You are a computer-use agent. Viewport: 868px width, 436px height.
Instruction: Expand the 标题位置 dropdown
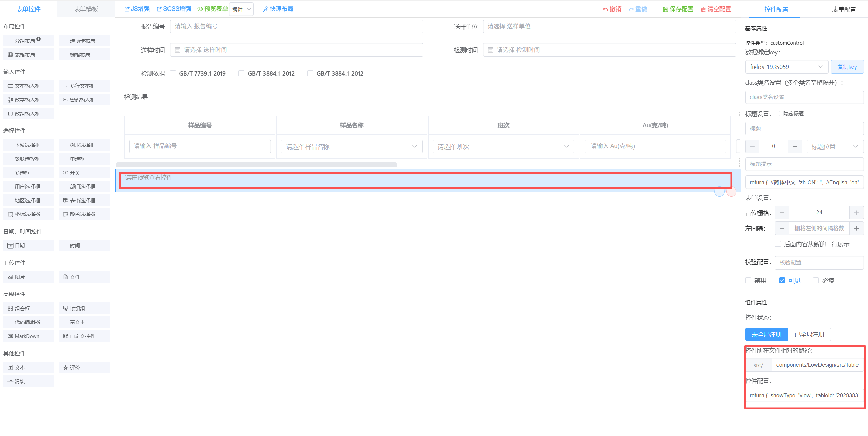pos(834,146)
